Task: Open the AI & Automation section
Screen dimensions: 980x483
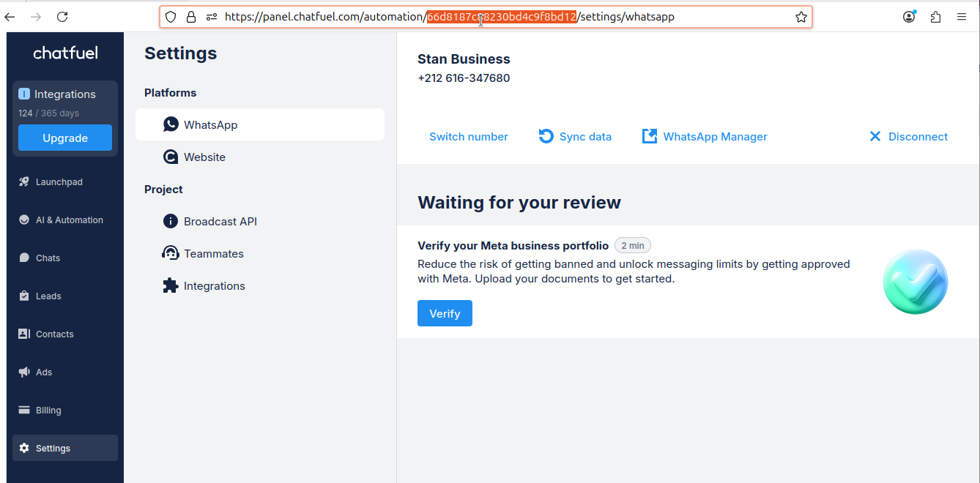Action: point(69,220)
